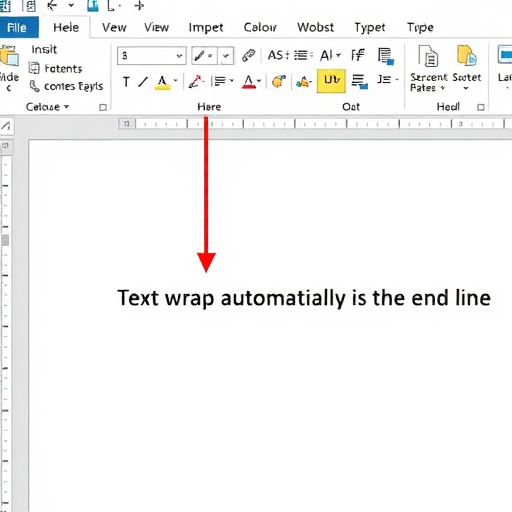Click the red underlined A font color icon
This screenshot has height=512, width=512.
(249, 82)
